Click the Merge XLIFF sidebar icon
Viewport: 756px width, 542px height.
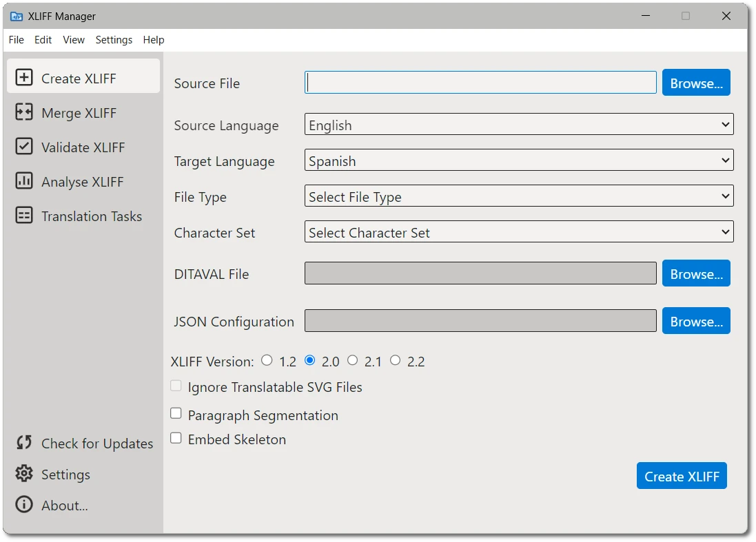pyautogui.click(x=24, y=112)
